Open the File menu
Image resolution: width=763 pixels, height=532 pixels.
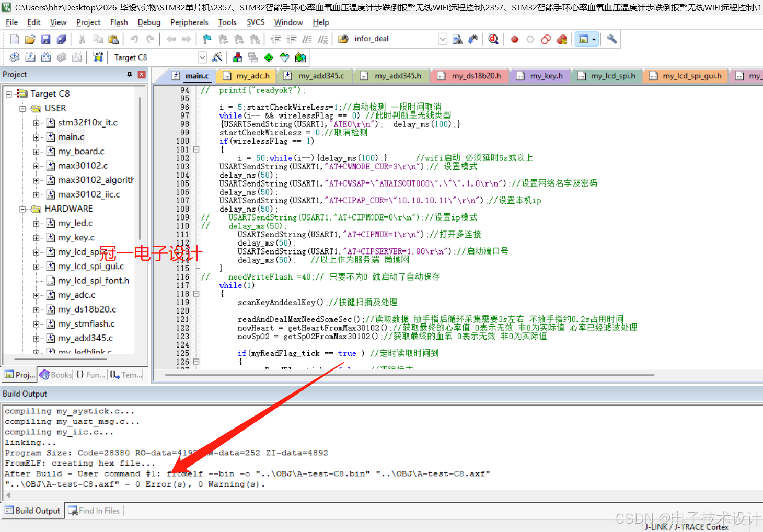coord(11,22)
